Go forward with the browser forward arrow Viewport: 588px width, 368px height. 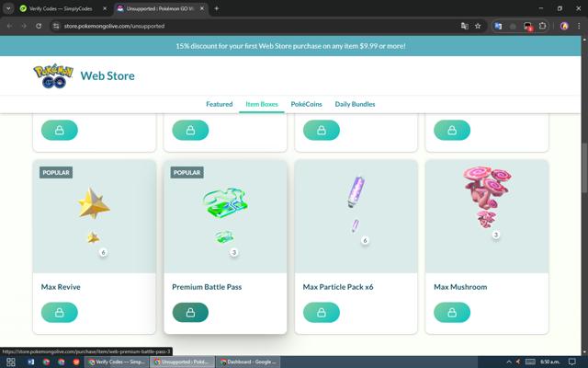24,26
